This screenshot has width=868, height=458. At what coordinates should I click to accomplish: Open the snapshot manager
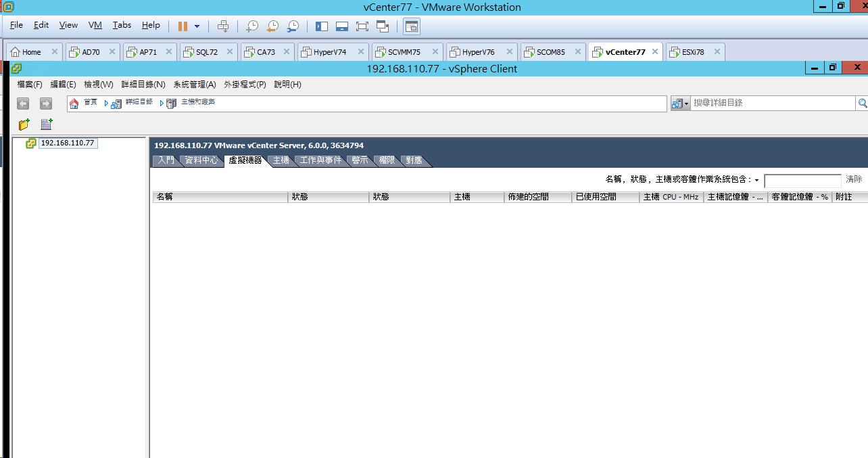point(293,26)
